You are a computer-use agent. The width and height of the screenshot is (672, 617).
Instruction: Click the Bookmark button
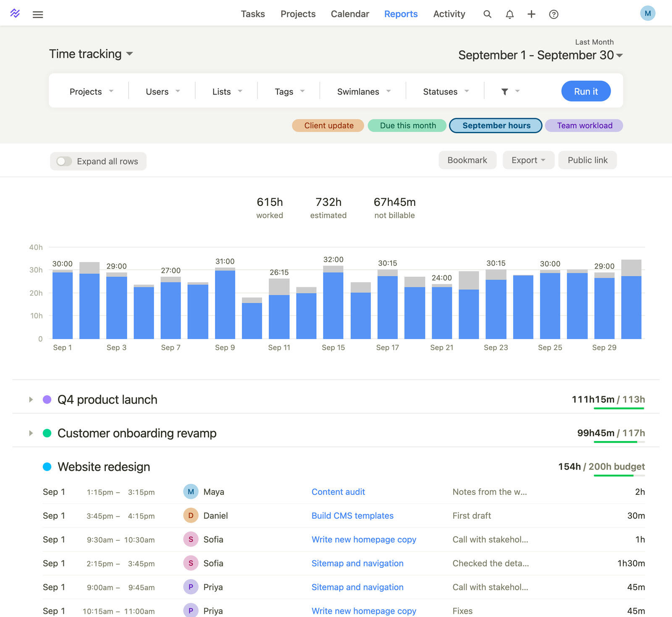pos(467,160)
